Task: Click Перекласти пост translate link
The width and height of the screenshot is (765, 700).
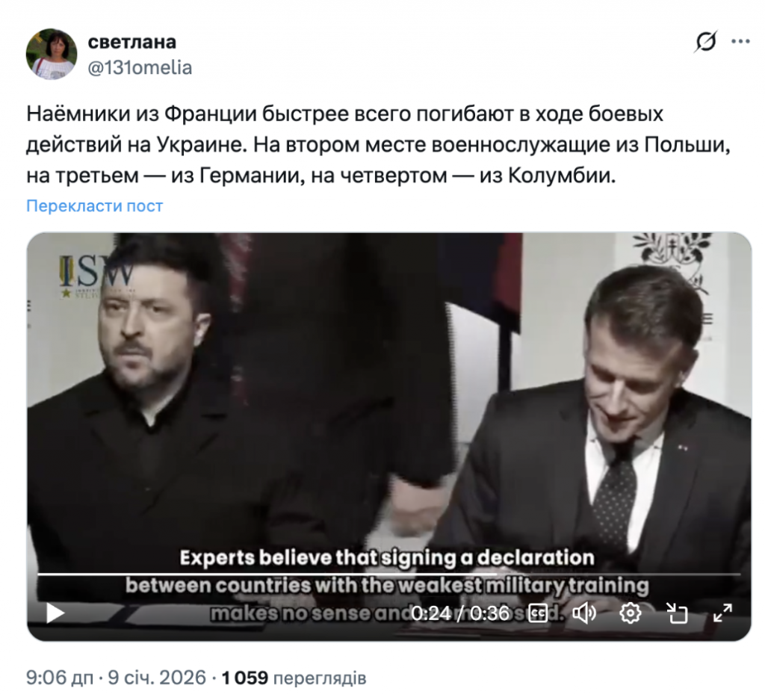Action: point(95,206)
